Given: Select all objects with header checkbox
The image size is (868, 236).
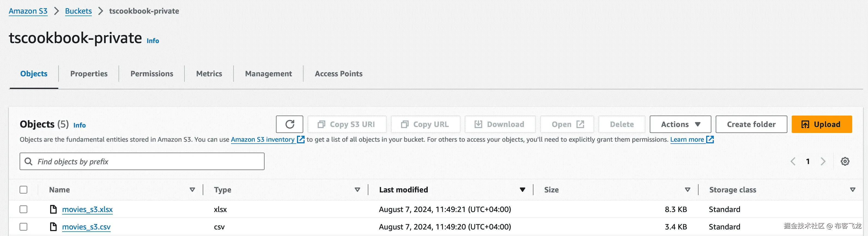Looking at the screenshot, I should click(24, 190).
